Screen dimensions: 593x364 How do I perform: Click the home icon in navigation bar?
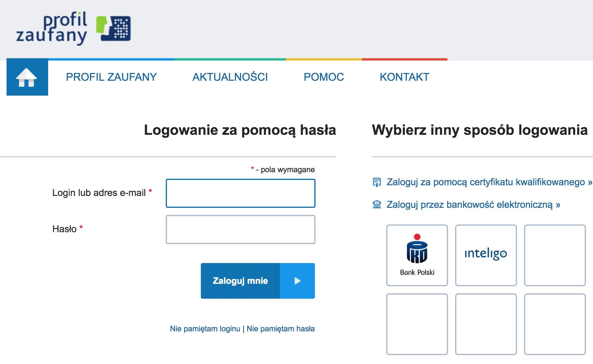[27, 77]
